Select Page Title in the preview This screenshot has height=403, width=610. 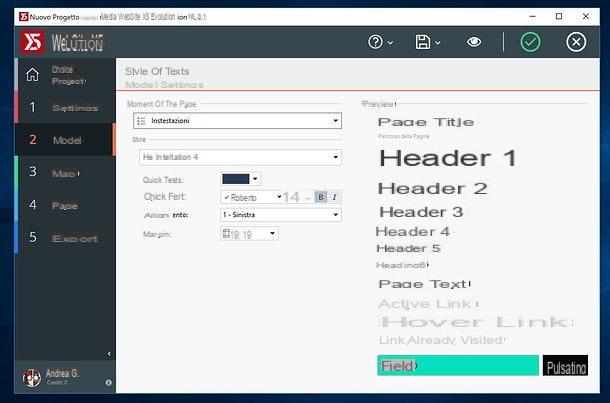426,122
